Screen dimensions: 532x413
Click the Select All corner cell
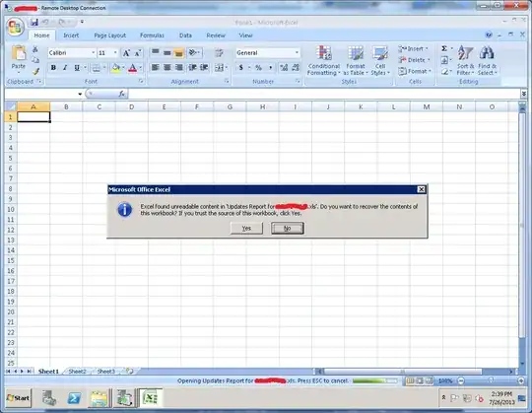[x=11, y=106]
